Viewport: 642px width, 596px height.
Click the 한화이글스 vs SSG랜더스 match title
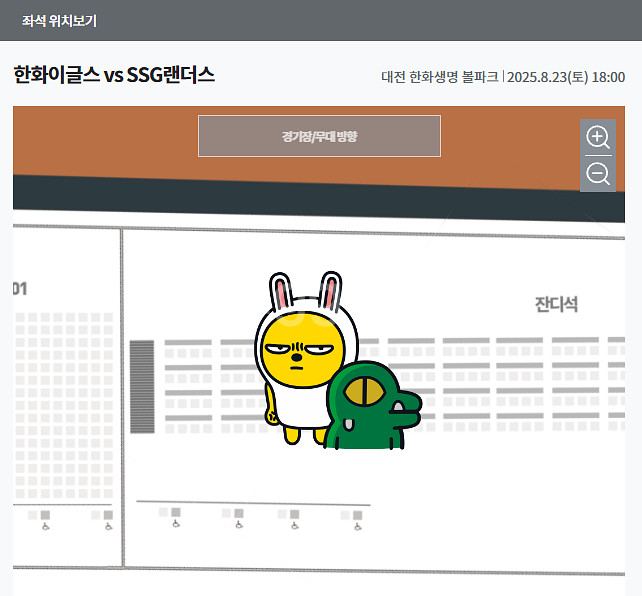click(x=114, y=75)
